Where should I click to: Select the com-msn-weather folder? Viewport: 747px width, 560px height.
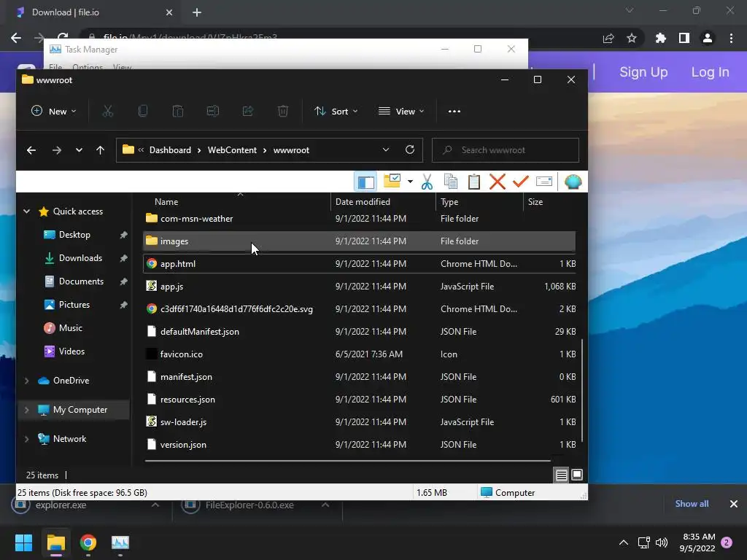tap(359, 219)
